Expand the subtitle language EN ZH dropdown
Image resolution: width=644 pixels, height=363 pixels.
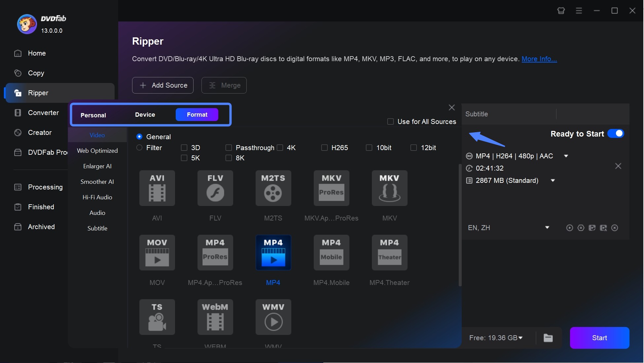click(x=547, y=227)
